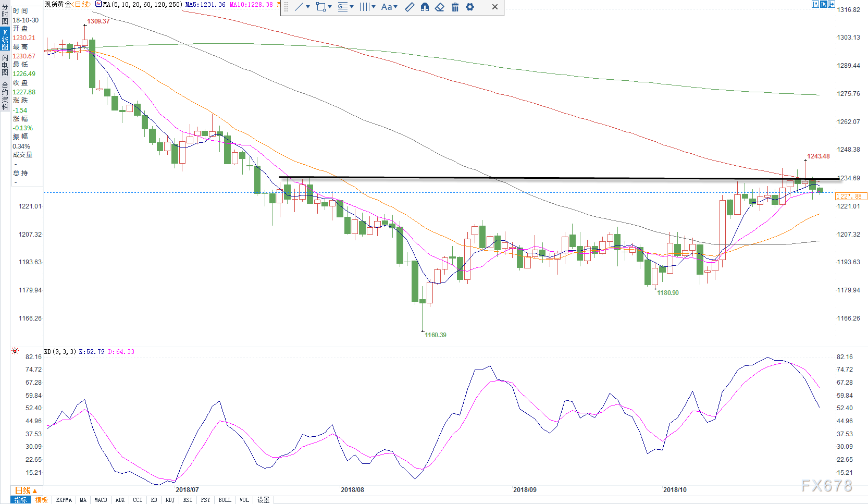Apply the PSY indicator
868x504 pixels.
pos(206,500)
